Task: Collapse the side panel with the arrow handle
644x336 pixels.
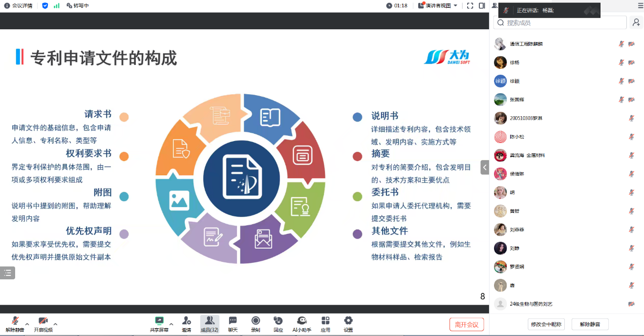Action: (485, 167)
